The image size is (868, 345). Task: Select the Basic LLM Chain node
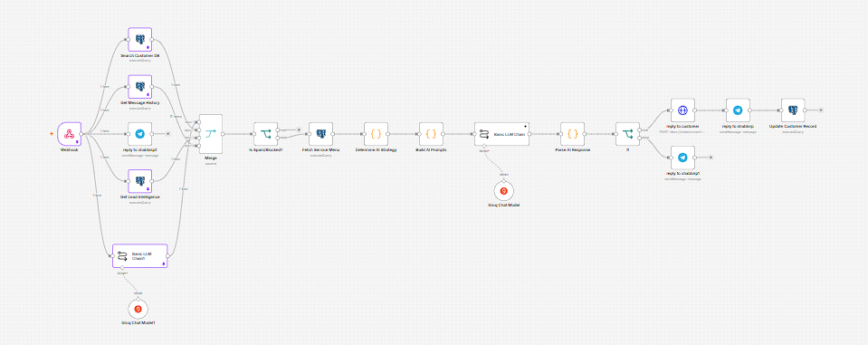(501, 134)
